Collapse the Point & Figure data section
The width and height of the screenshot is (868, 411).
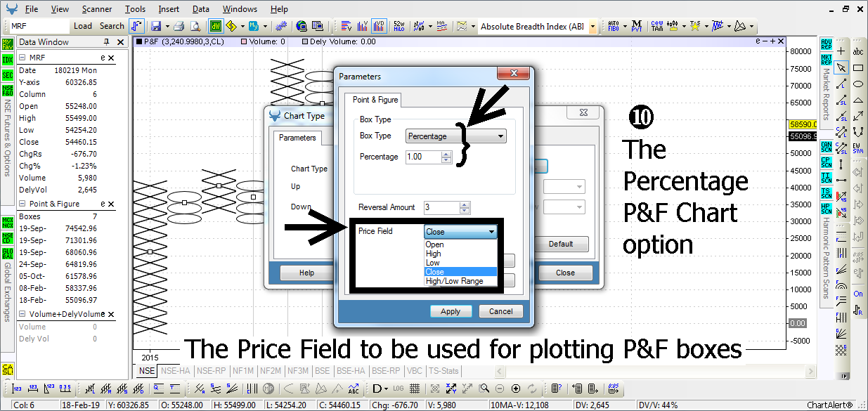[22, 204]
